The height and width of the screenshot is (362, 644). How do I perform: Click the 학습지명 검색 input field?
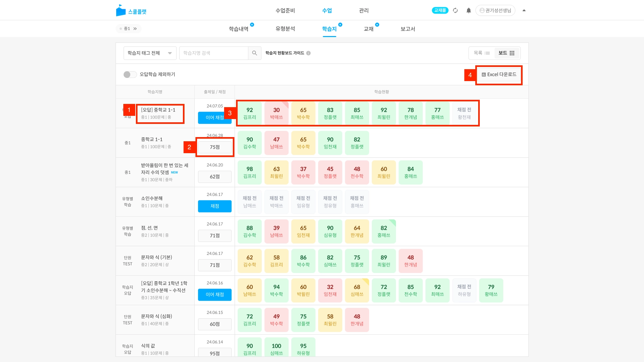pyautogui.click(x=213, y=53)
